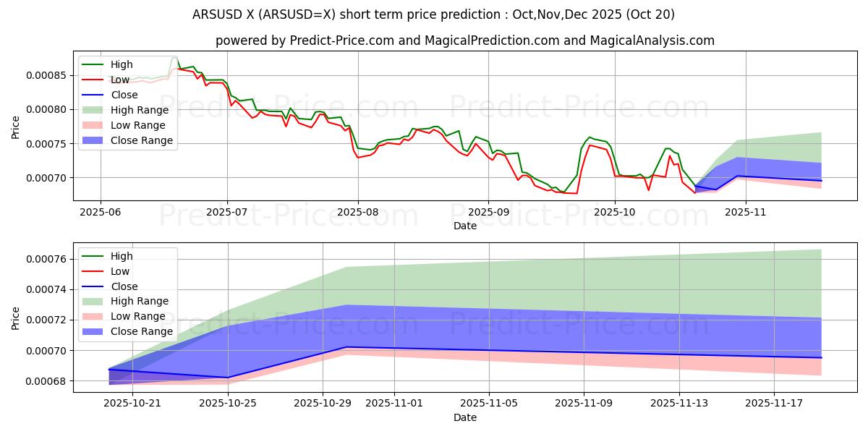This screenshot has height=434, width=868.
Task: Click the 2025-10-25 tick on bottom chart axis
Action: point(229,403)
